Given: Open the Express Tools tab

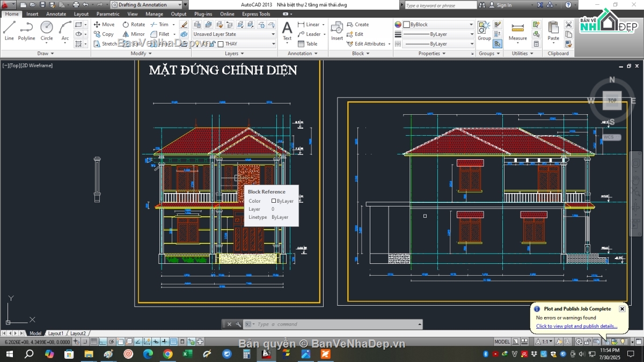Looking at the screenshot, I should [x=256, y=14].
